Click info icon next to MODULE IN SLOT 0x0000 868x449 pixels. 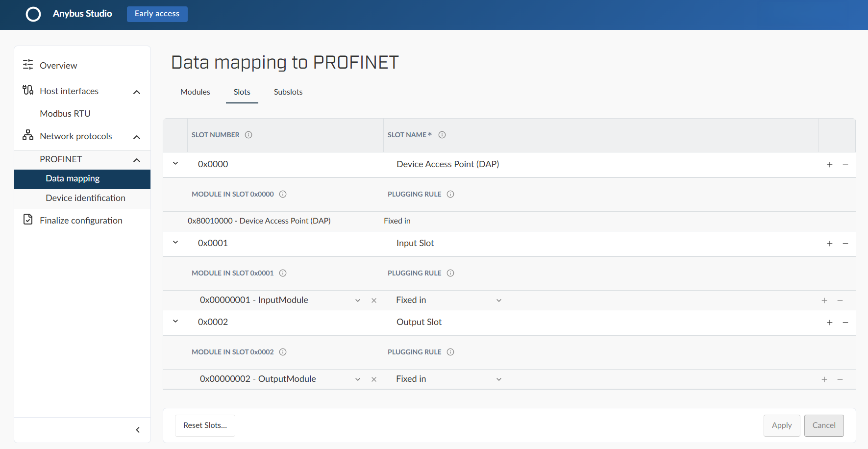283,194
